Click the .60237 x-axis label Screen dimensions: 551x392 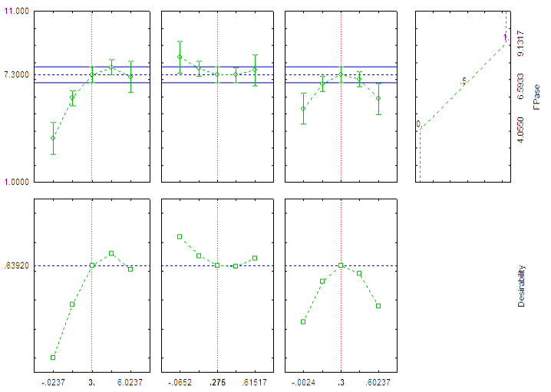[x=378, y=382]
